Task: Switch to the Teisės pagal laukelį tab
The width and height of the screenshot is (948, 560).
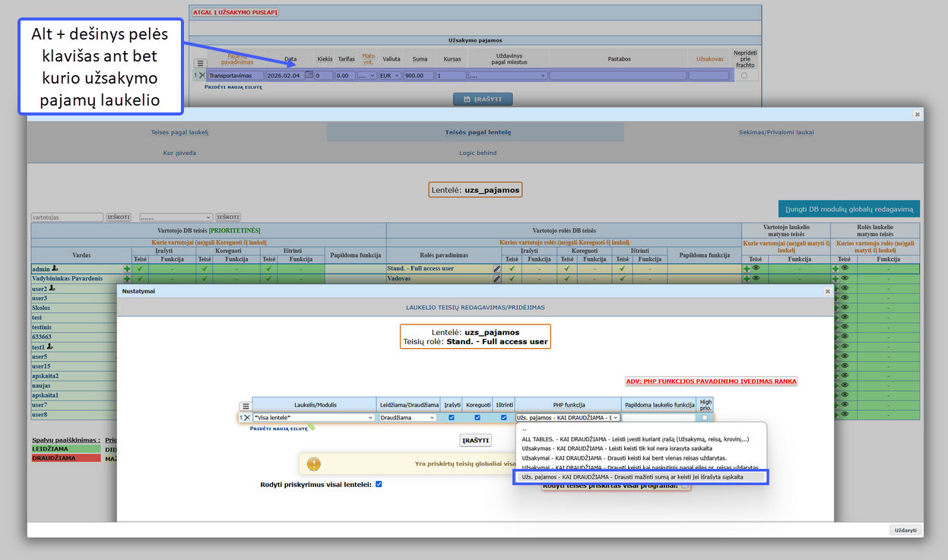Action: pos(179,132)
